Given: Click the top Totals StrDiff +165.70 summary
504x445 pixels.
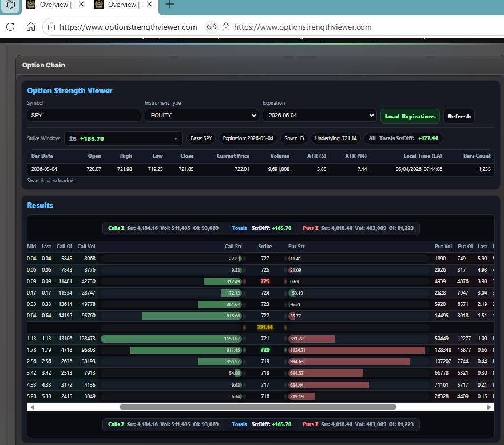Looking at the screenshot, I should point(261,228).
